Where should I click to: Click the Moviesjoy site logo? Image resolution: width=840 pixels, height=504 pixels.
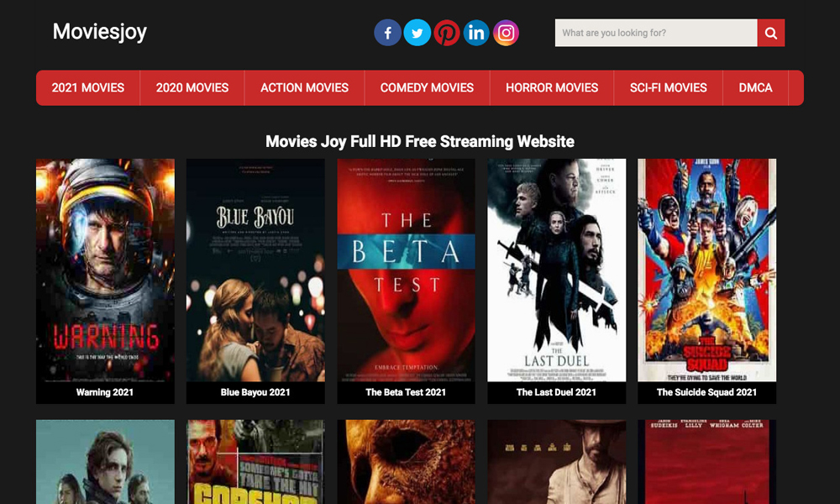(100, 32)
